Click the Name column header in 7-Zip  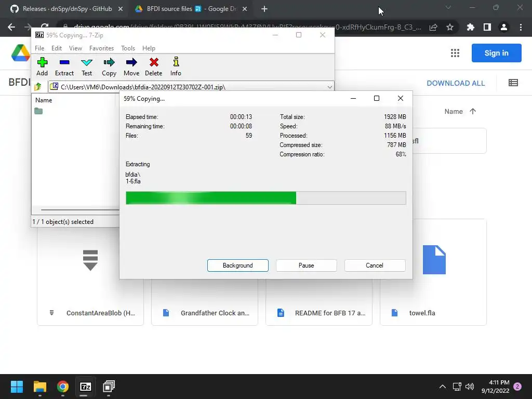tap(44, 100)
